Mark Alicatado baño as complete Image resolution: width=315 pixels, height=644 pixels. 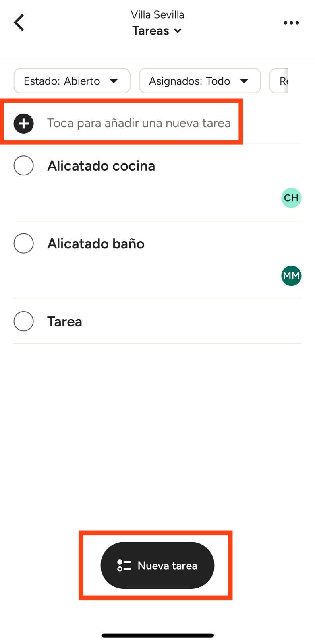pyautogui.click(x=23, y=244)
